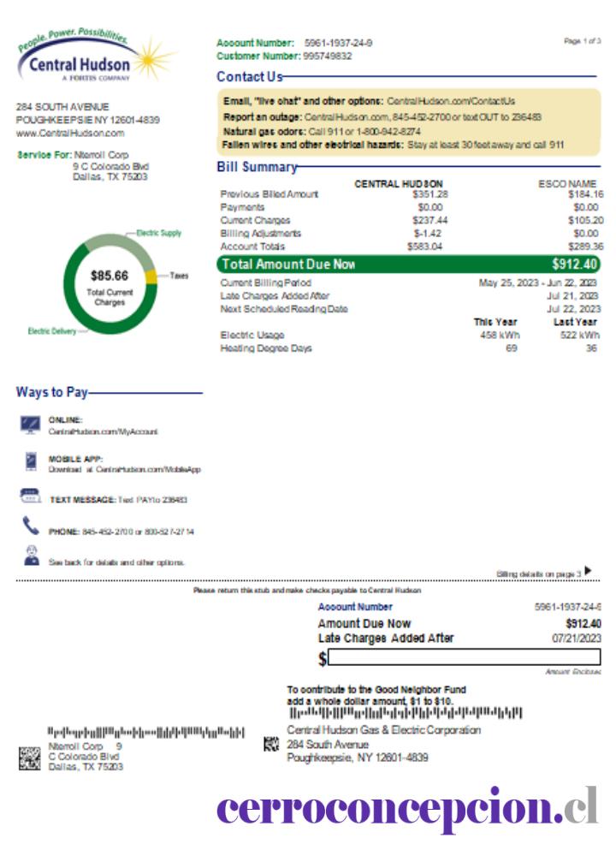This screenshot has width=616, height=856.
Task: Click the Bill Summary heading
Action: [257, 167]
